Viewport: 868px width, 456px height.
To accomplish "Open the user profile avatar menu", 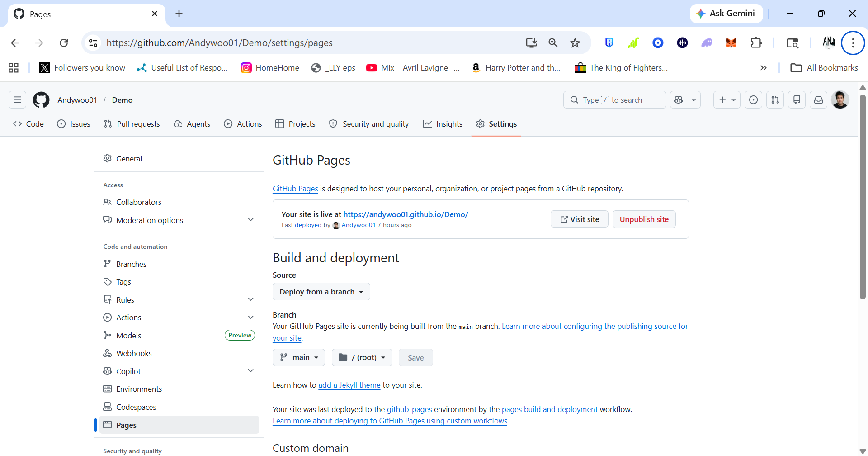I will pos(840,100).
